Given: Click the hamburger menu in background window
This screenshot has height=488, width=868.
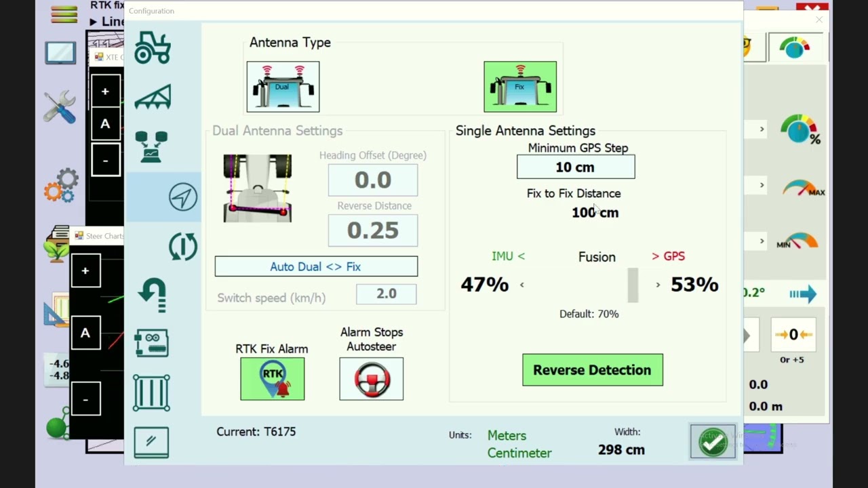Looking at the screenshot, I should pos(64,14).
